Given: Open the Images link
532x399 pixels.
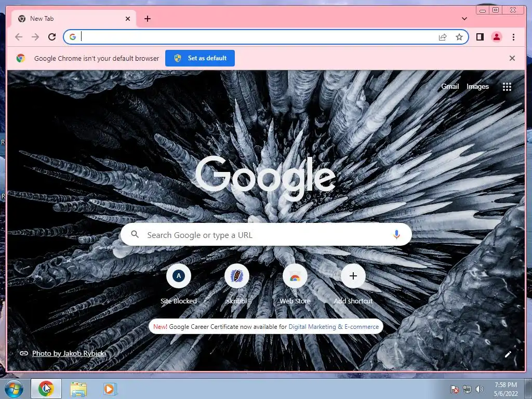Looking at the screenshot, I should (x=477, y=87).
